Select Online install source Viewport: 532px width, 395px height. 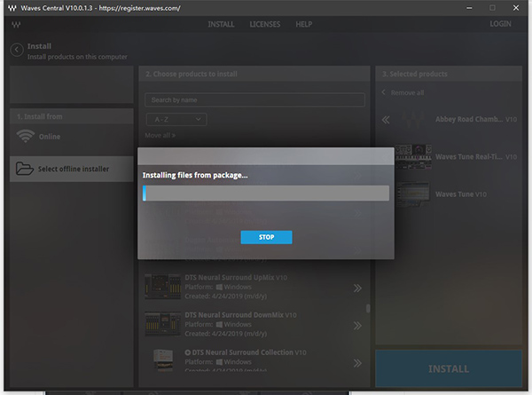point(72,137)
